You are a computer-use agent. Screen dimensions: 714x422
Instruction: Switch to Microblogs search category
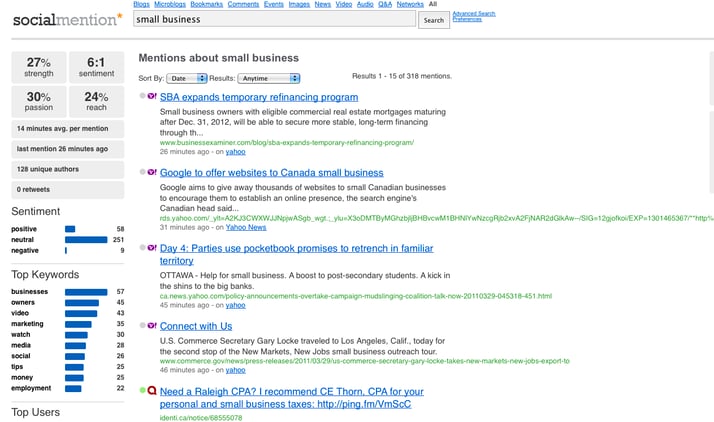point(170,4)
